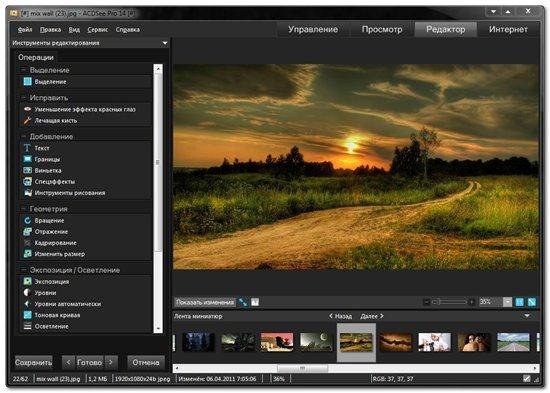Apply Уровни автоматически auto levels icon

pos(27,304)
